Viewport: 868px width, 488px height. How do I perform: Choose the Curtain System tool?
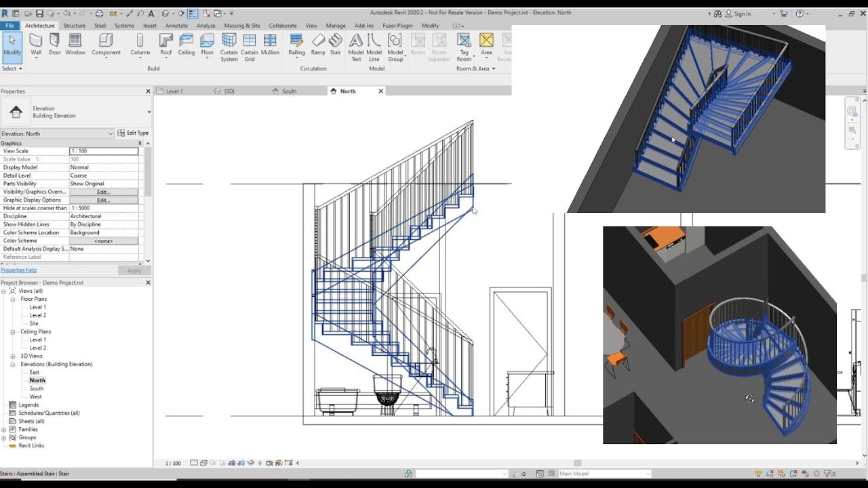click(x=229, y=47)
